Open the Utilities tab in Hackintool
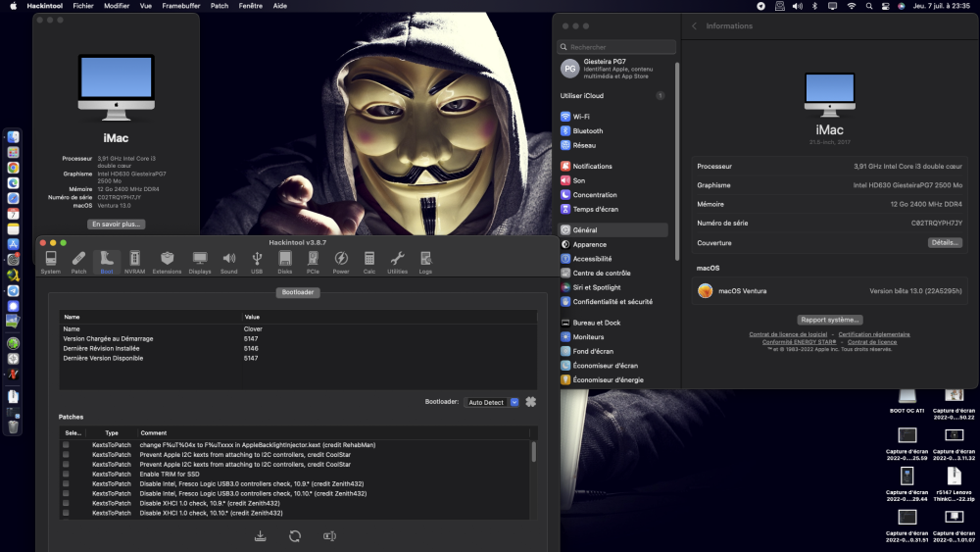Viewport: 980px width, 552px height. [x=398, y=262]
